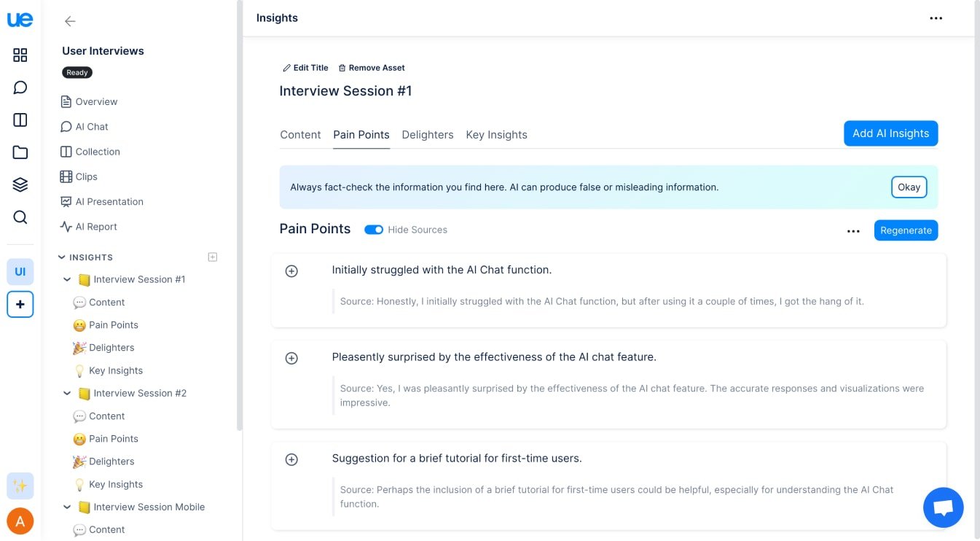This screenshot has height=541, width=980.
Task: Collapse the Interview Session #2 tree node
Action: coord(67,393)
